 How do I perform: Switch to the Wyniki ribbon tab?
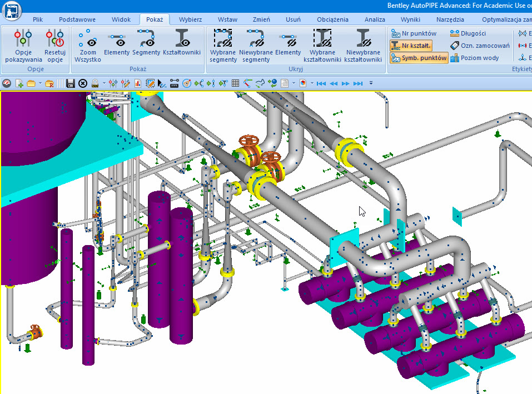(x=410, y=19)
